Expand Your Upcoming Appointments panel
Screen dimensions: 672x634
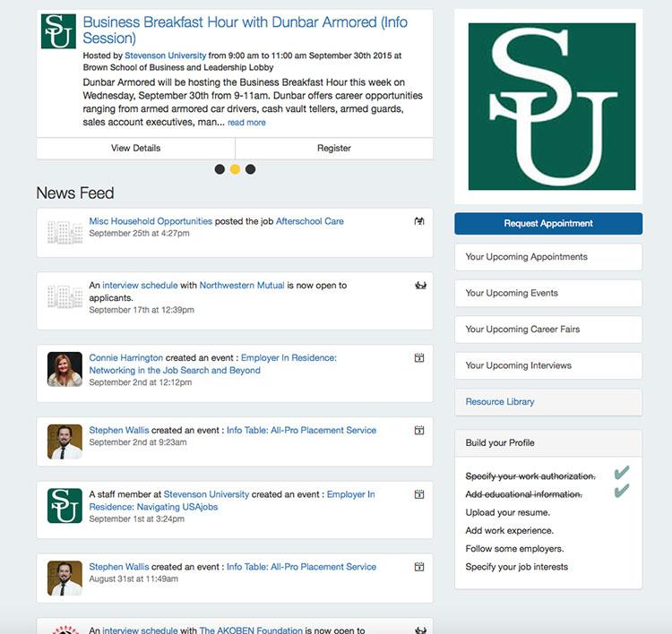[548, 257]
